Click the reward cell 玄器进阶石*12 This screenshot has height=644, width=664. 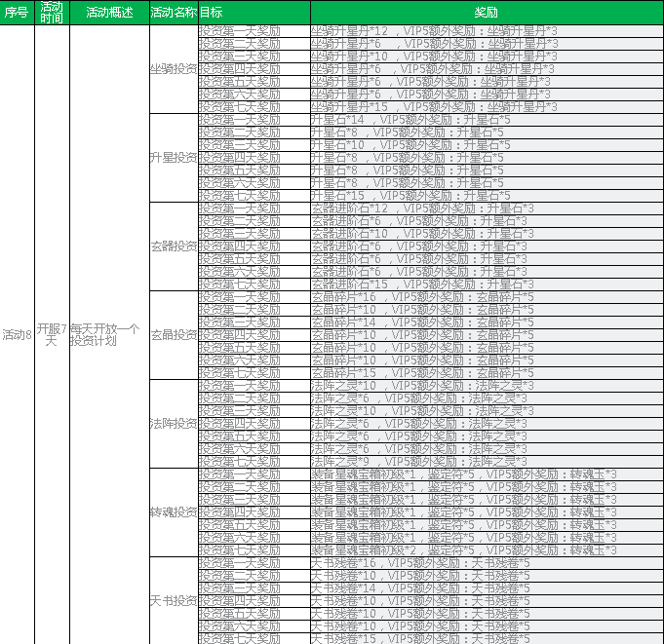(x=487, y=208)
